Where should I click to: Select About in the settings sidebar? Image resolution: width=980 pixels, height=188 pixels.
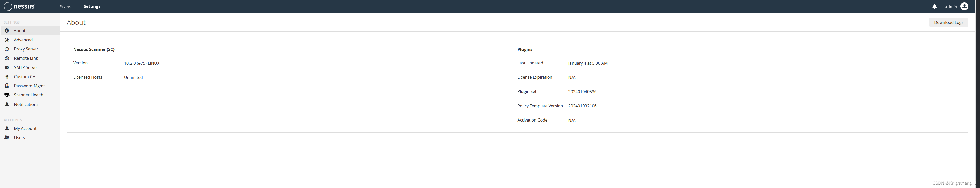click(30, 31)
